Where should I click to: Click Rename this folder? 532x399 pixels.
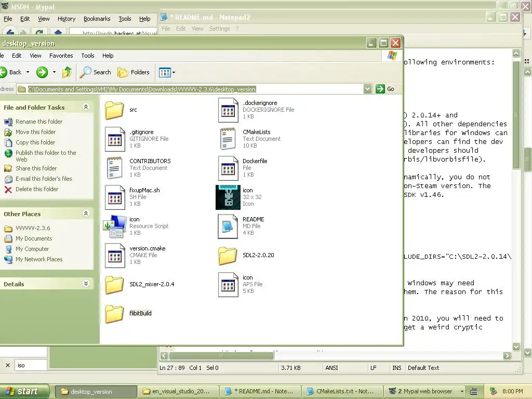click(x=39, y=122)
